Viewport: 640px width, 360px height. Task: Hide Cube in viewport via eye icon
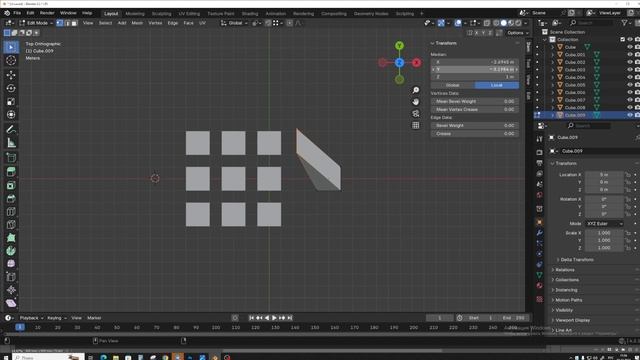click(x=630, y=47)
